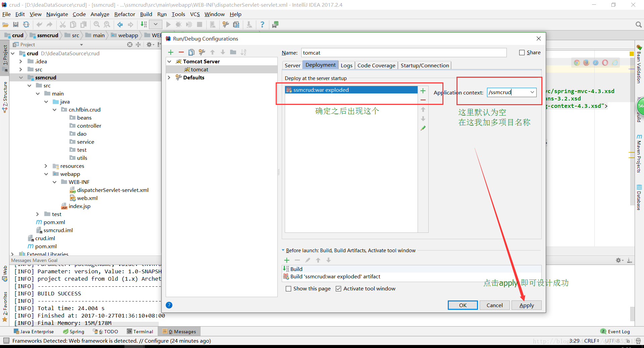
Task: Open in Firefox browser icon
Action: pyautogui.click(x=586, y=63)
